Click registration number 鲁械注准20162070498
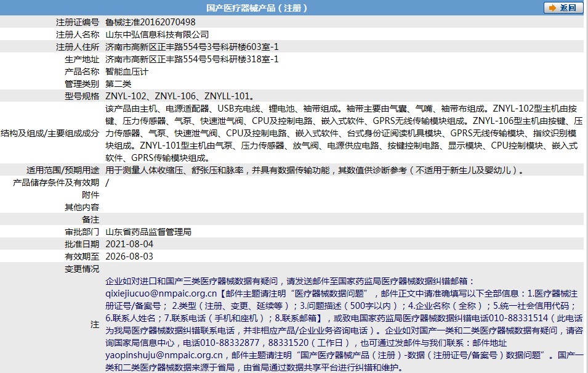Screen dimensions: 588x373 click(x=150, y=22)
